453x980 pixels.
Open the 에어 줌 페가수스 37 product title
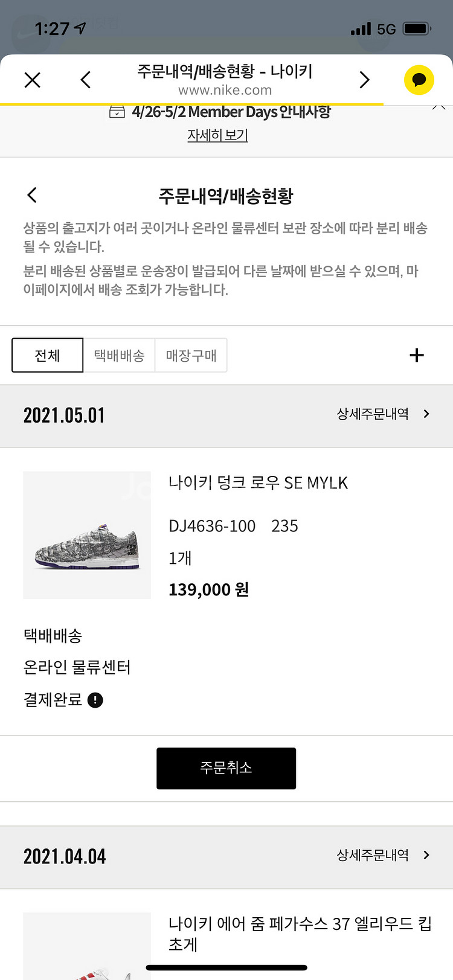pyautogui.click(x=300, y=933)
